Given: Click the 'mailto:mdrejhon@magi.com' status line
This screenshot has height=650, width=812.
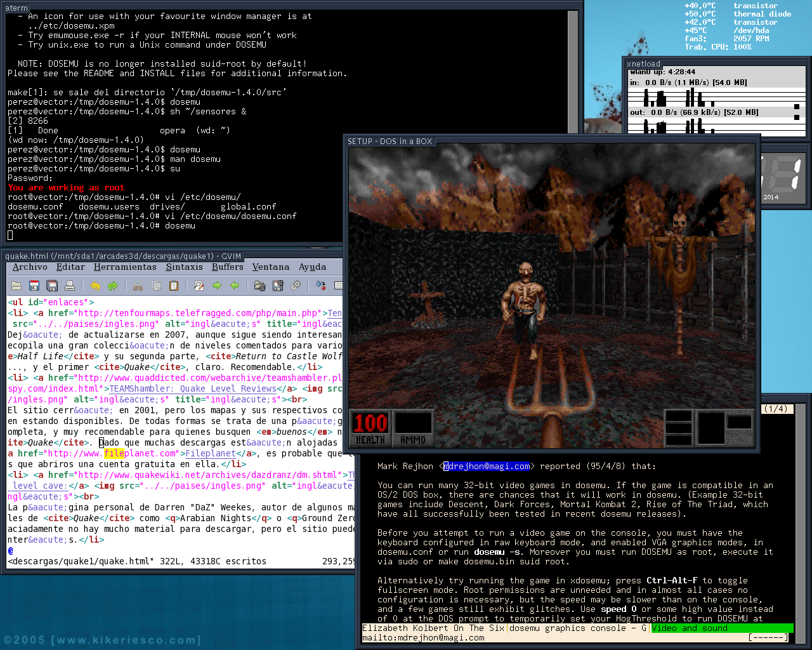Looking at the screenshot, I should [423, 638].
